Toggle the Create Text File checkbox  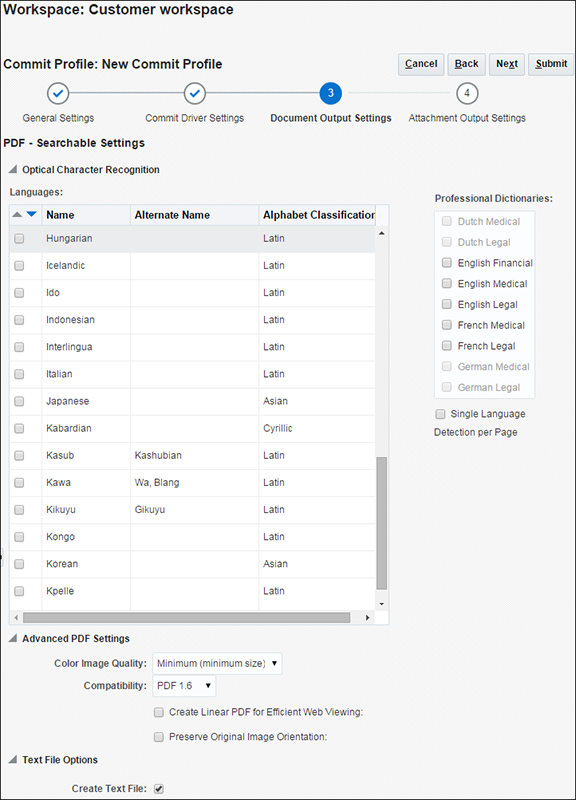point(159,789)
